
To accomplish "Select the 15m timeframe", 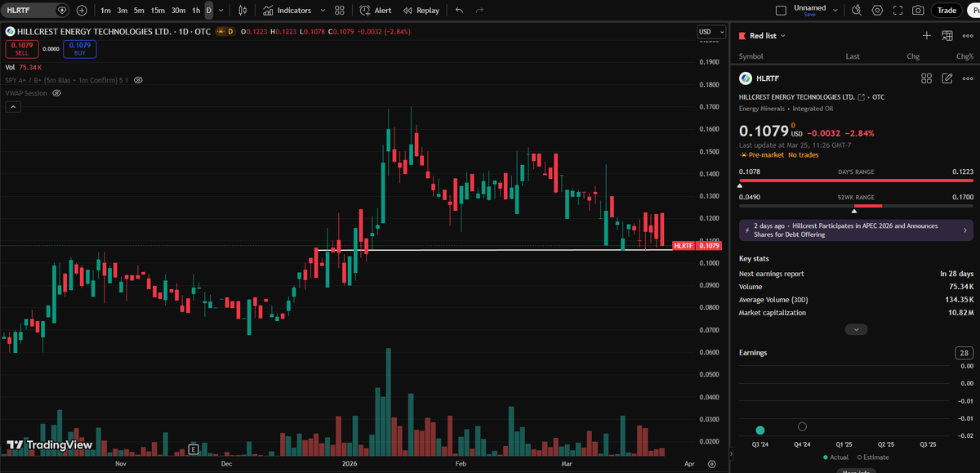I will tap(158, 11).
